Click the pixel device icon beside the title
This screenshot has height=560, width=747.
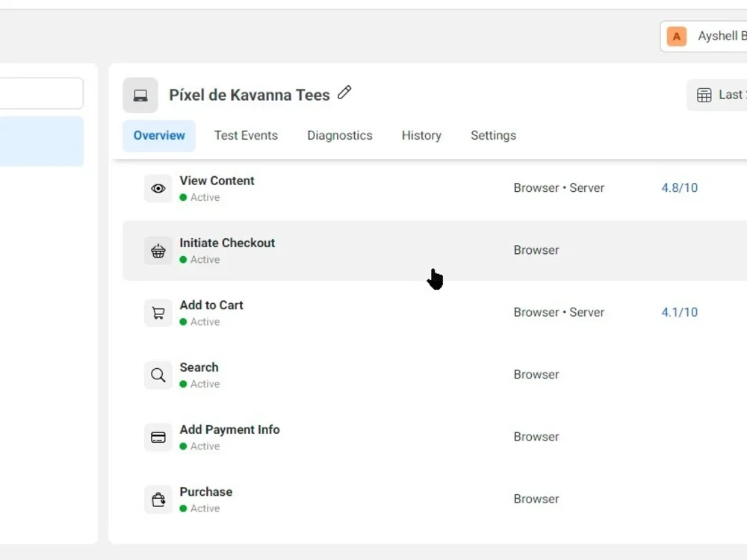click(x=140, y=95)
